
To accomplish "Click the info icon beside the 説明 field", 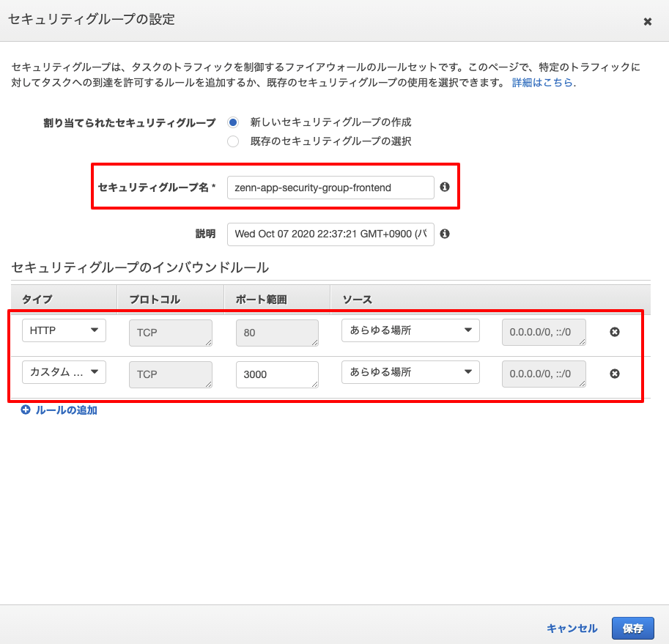I will pos(444,234).
